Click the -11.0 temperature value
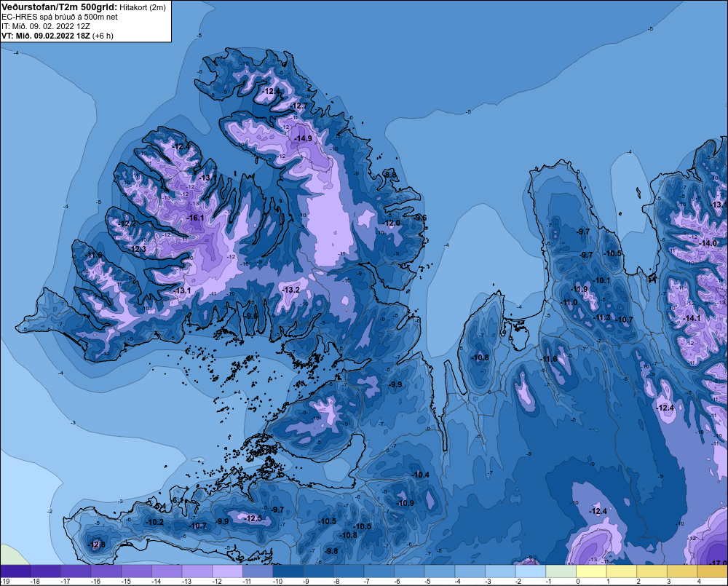The image size is (728, 586). point(569,302)
